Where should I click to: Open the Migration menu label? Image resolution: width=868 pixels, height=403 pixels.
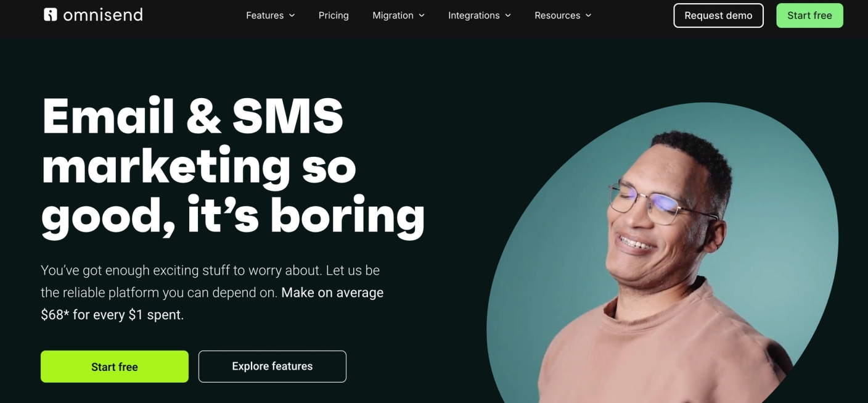click(x=393, y=15)
